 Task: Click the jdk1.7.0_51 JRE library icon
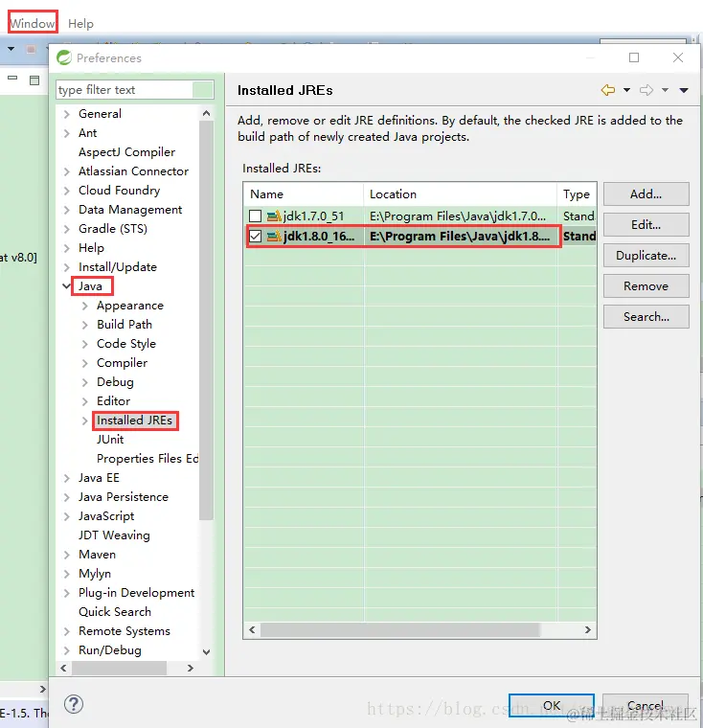(274, 216)
